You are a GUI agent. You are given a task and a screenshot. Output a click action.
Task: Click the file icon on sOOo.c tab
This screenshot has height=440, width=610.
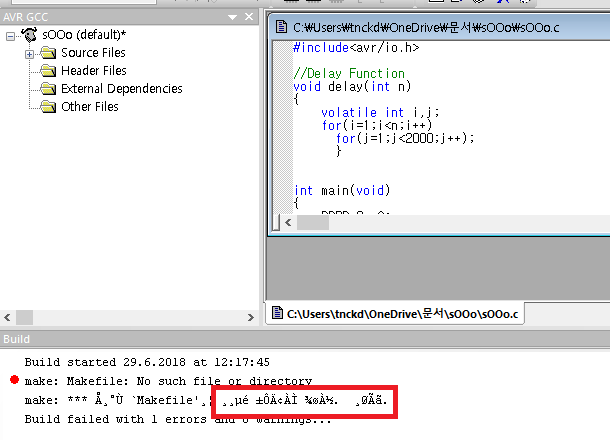click(276, 314)
